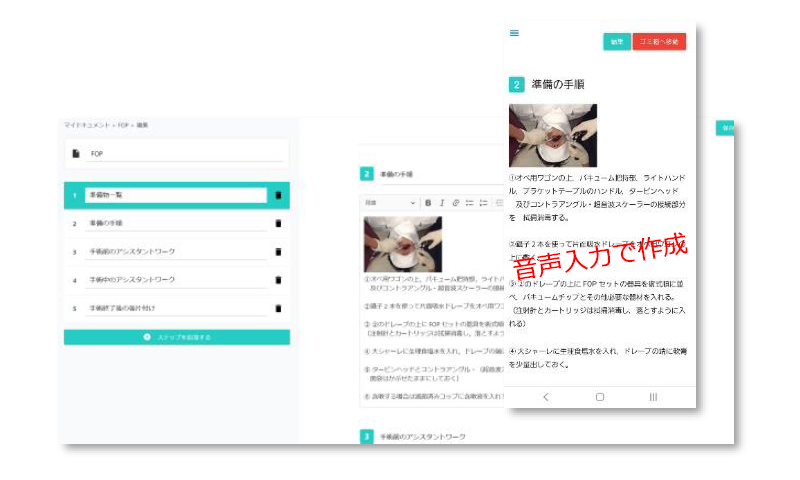Screen dimensions: 800x480
Task: Delete step 1 準備物一覧 with its trash icon
Action: click(279, 195)
